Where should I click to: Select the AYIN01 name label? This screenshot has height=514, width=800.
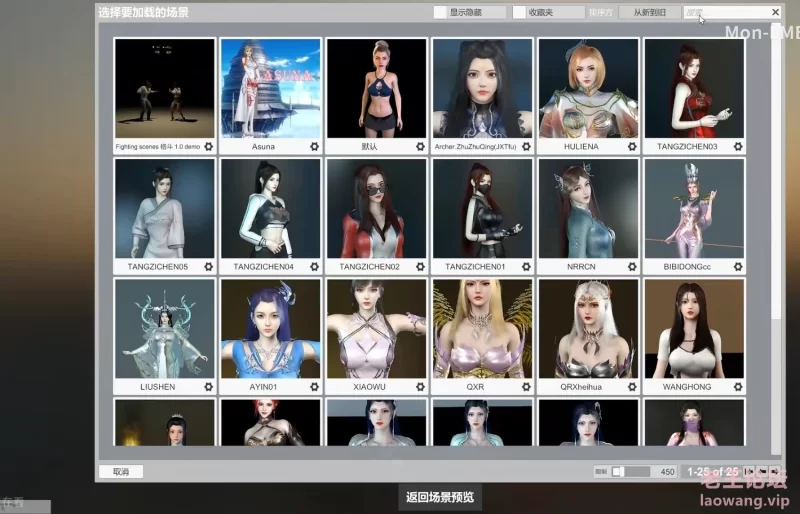pyautogui.click(x=263, y=387)
